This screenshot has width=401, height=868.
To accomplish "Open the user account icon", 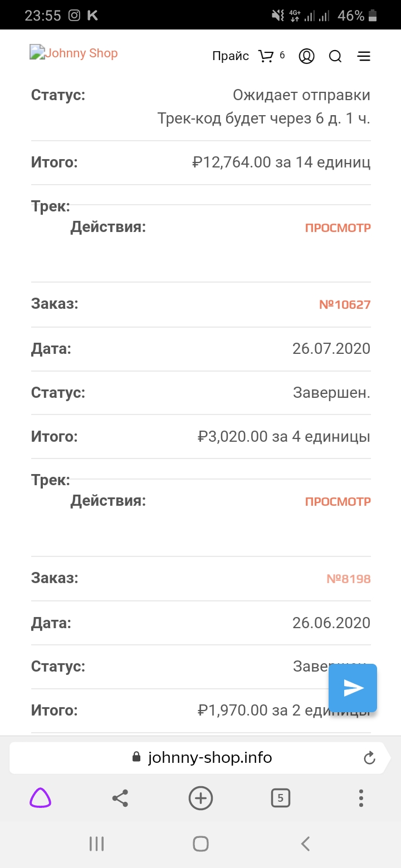I will click(x=307, y=56).
